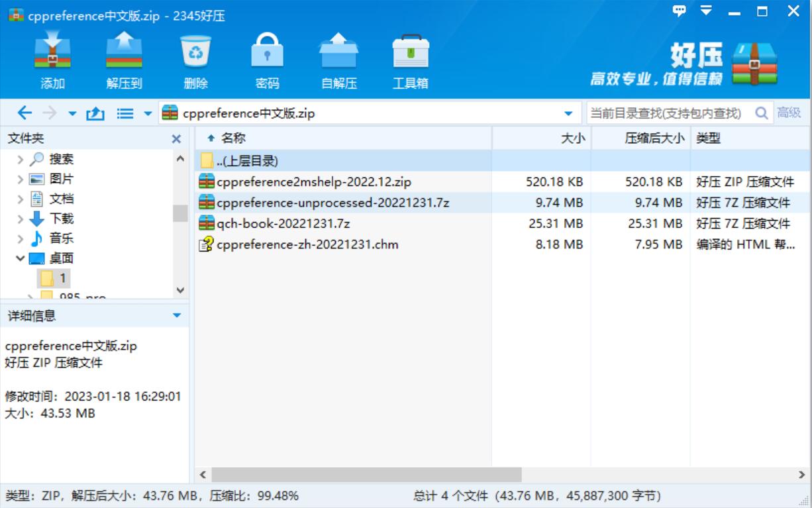Expand the 搜索 tree node
Image resolution: width=812 pixels, height=508 pixels.
click(x=21, y=160)
